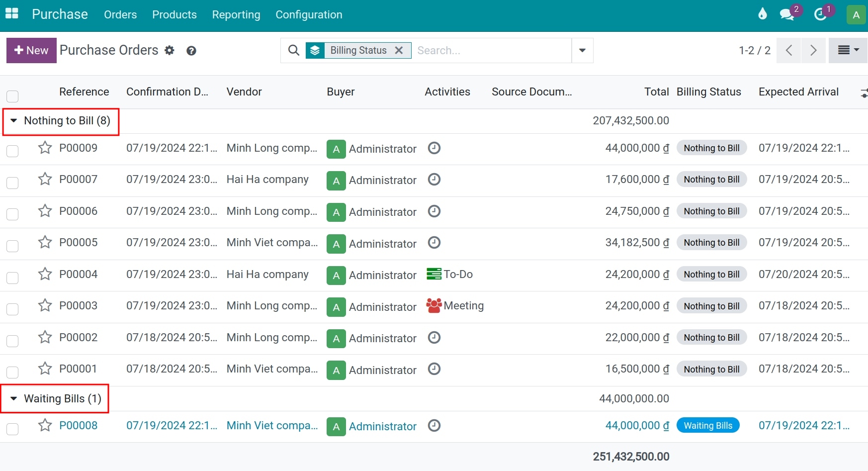This screenshot has width=868, height=471.
Task: Open the activities clock icon in navbar
Action: pos(820,14)
